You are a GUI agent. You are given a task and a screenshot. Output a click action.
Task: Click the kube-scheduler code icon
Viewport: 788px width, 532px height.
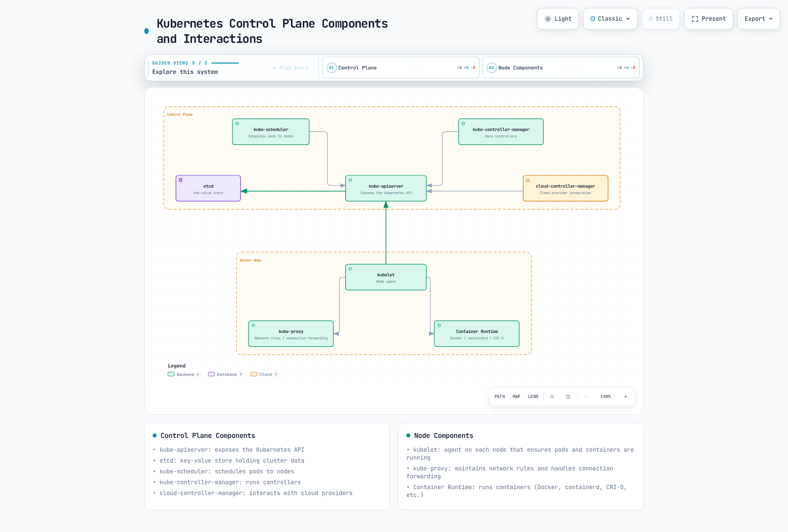tap(237, 124)
